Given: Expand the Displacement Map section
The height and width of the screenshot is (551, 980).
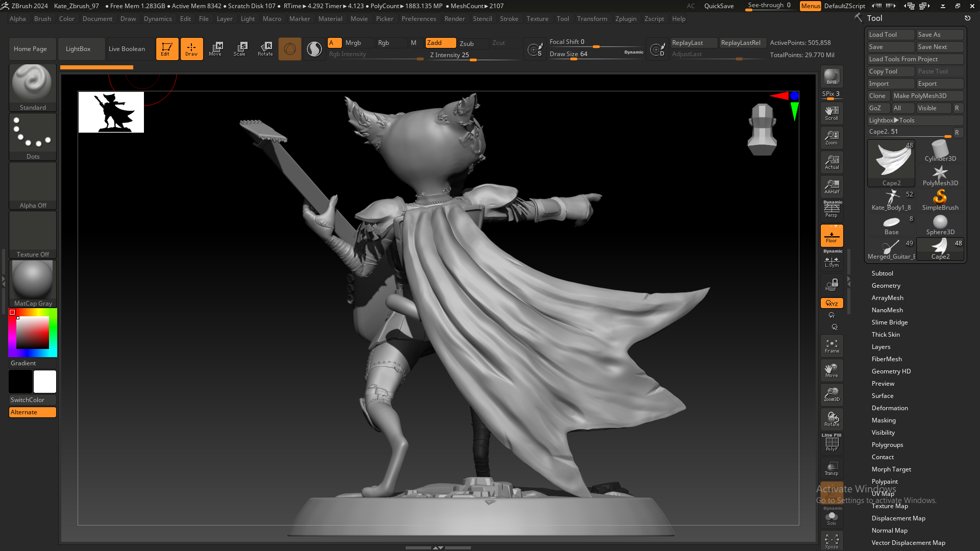Looking at the screenshot, I should tap(898, 518).
